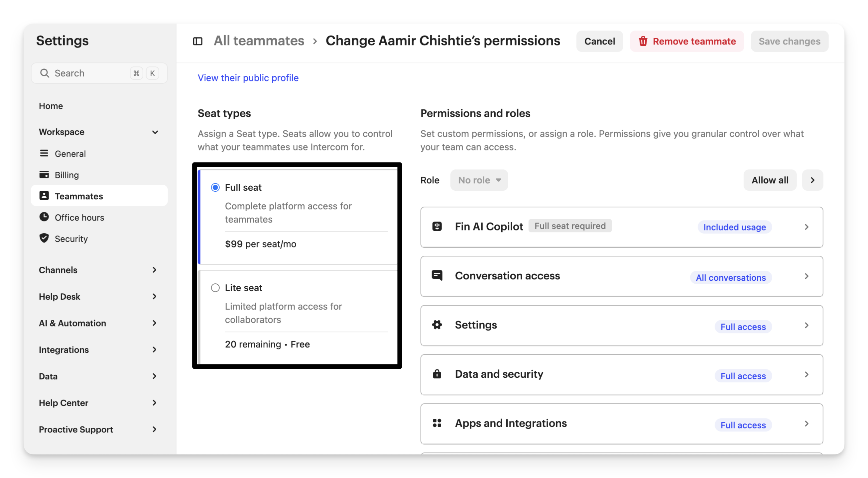Select the Lite seat radio button

(215, 288)
